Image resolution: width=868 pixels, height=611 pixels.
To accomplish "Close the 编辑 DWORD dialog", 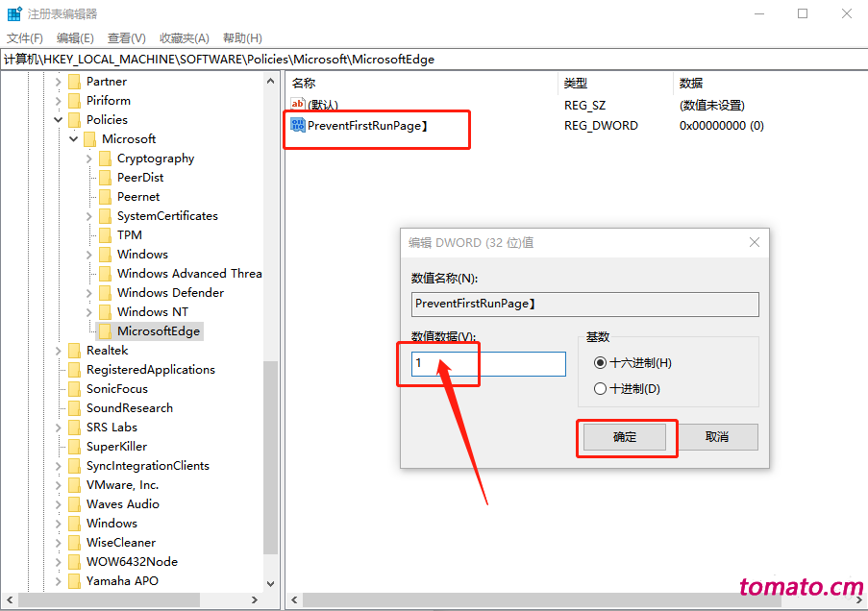I will click(x=755, y=242).
